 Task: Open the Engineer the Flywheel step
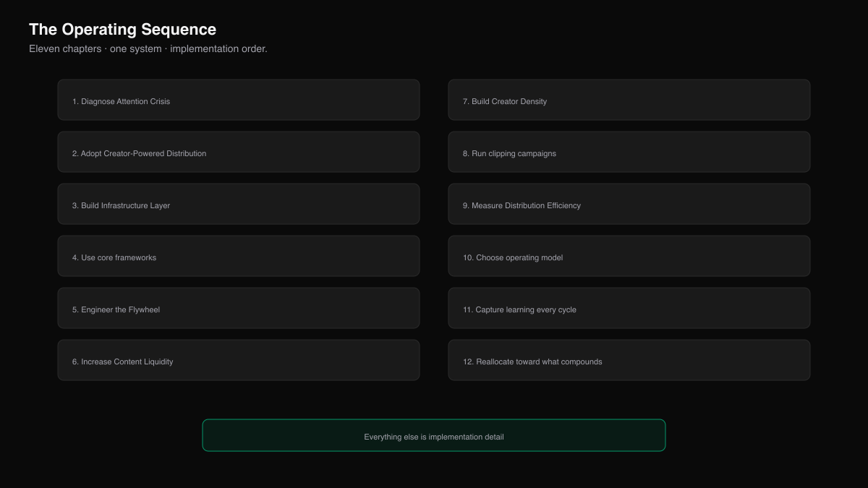click(239, 308)
